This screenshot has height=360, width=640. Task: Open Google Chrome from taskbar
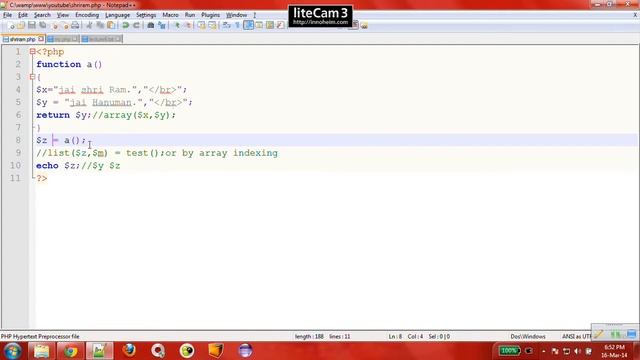(x=70, y=351)
